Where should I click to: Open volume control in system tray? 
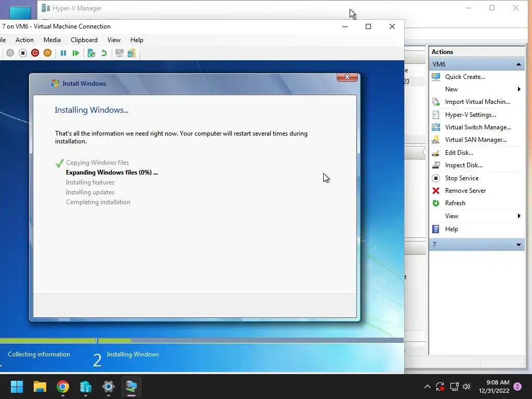pos(467,387)
